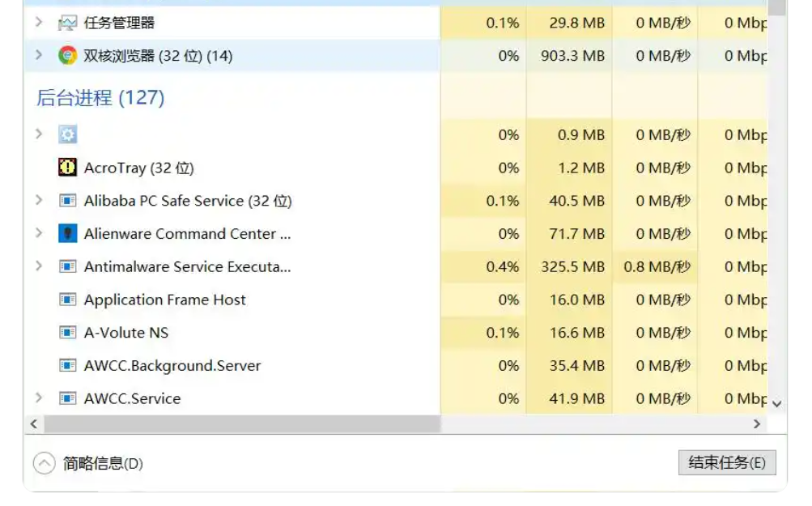Select the AWCC.Background.Server process name
Screen dimensions: 812x506
(172, 366)
